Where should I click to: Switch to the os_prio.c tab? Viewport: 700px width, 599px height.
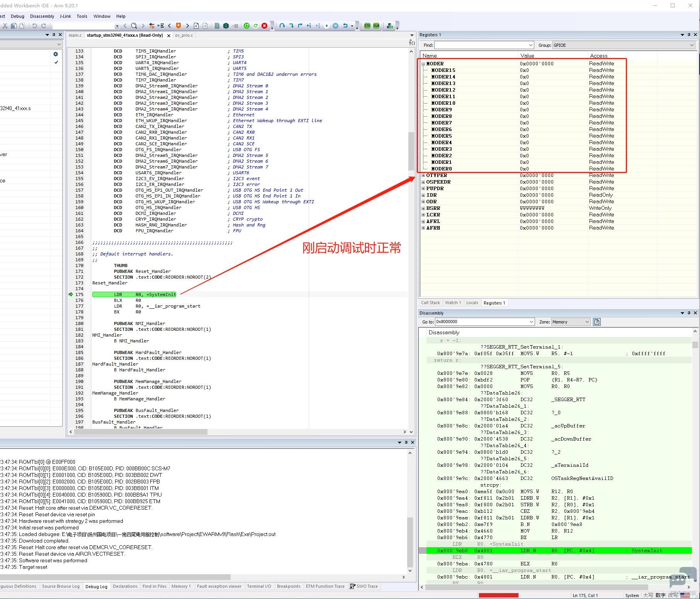[184, 35]
